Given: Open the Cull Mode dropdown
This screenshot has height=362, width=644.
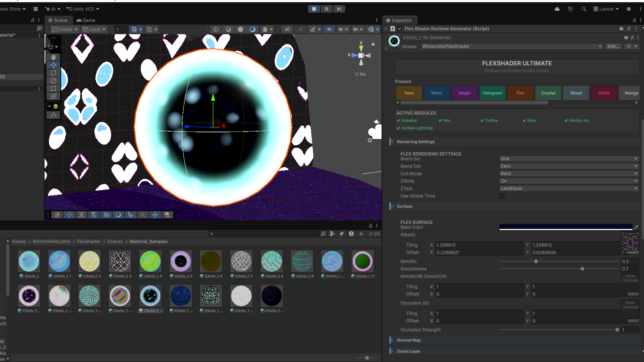Looking at the screenshot, I should 569,174.
